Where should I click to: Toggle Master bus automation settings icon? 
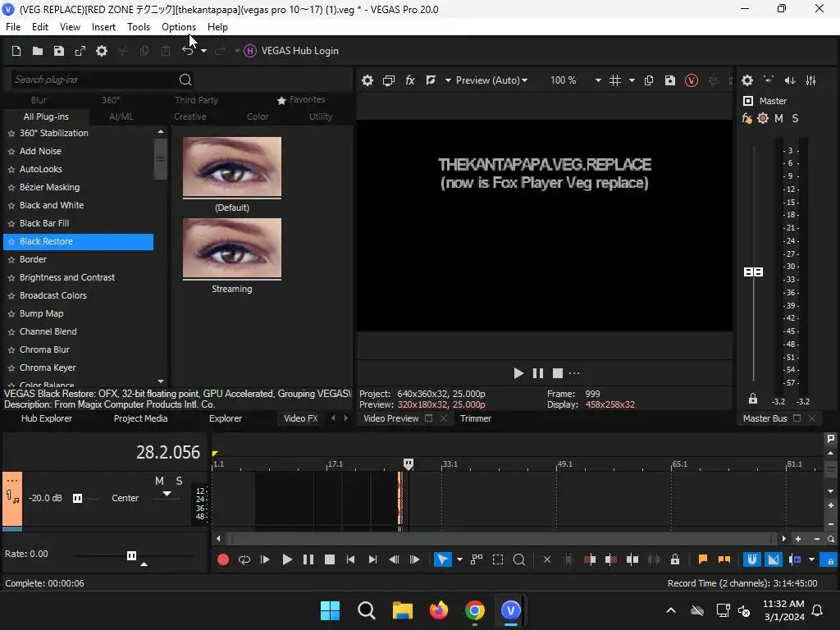click(763, 118)
